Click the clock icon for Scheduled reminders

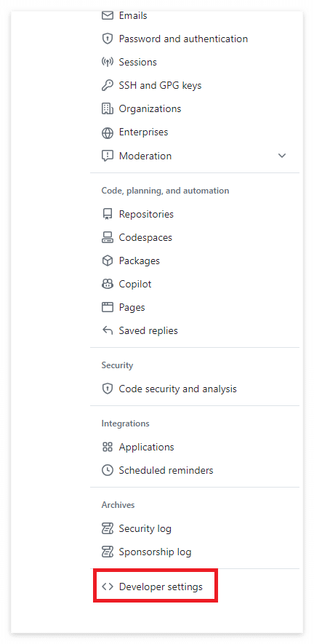coord(107,470)
